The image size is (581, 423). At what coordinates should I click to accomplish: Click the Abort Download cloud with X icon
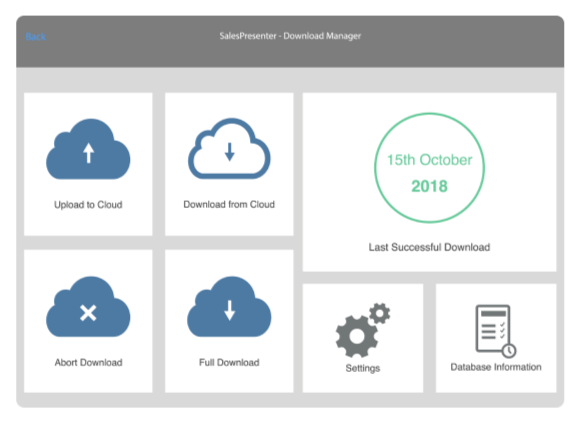88,307
